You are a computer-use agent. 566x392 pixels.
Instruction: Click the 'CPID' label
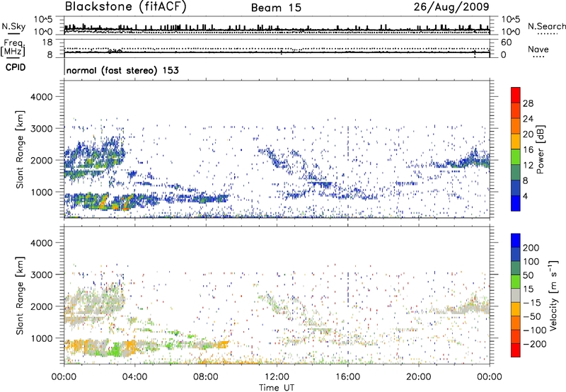(x=16, y=67)
